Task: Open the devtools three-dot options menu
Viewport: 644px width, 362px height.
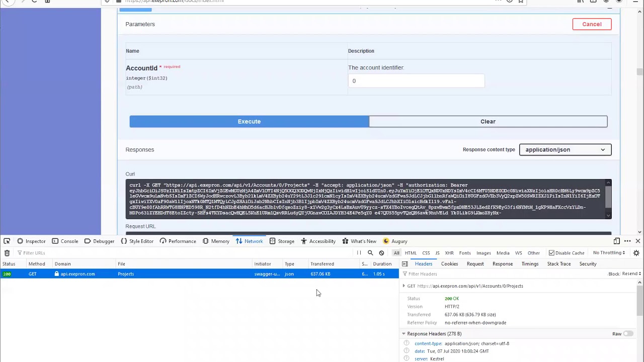Action: (x=627, y=241)
